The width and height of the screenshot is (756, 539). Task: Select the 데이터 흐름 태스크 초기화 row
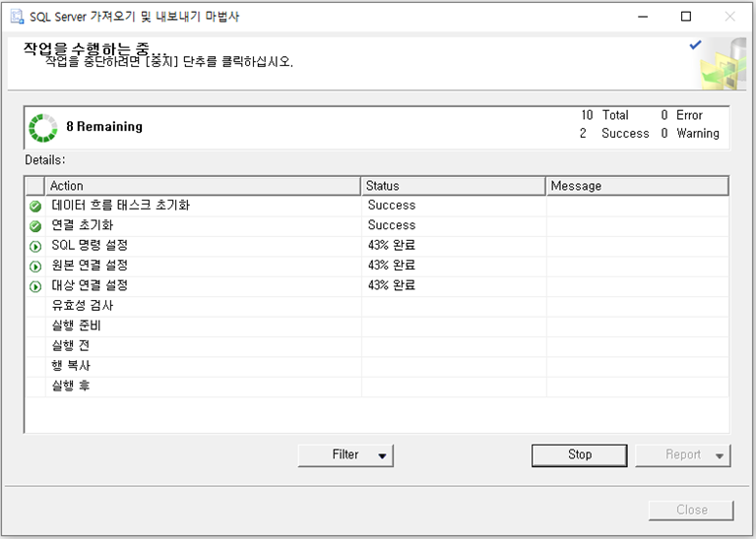click(x=377, y=206)
